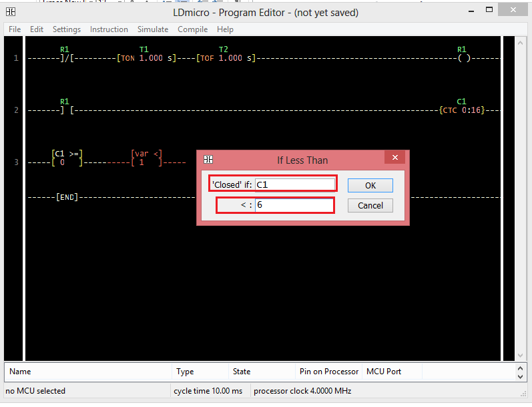Open the Instruction menu
Screen dimensions: 532x407
pyautogui.click(x=109, y=29)
